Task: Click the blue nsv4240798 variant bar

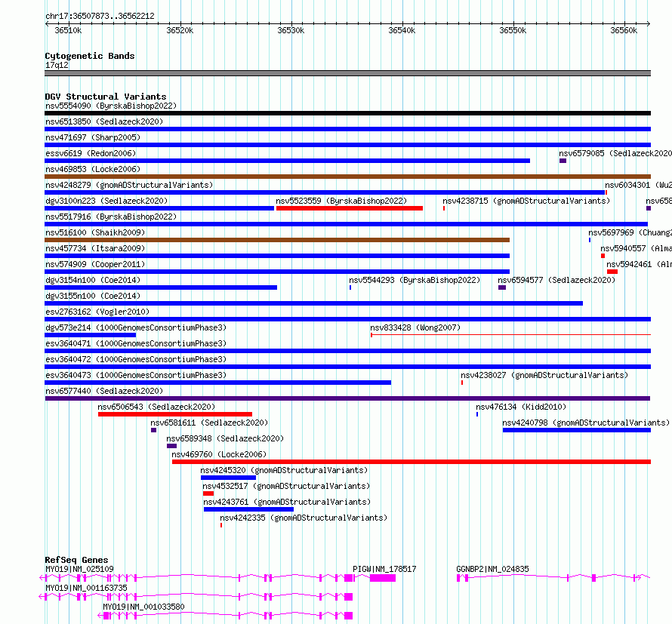Action: 577,430
